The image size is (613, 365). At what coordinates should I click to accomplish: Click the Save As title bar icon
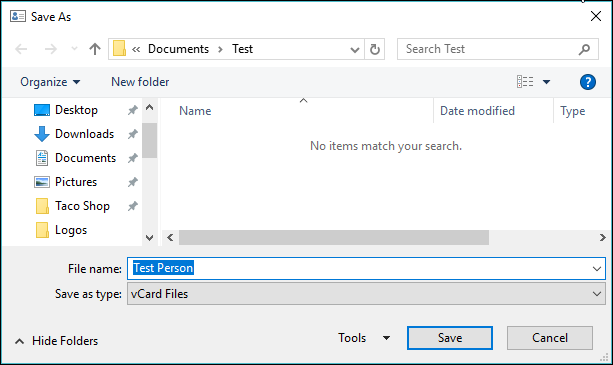pyautogui.click(x=18, y=16)
